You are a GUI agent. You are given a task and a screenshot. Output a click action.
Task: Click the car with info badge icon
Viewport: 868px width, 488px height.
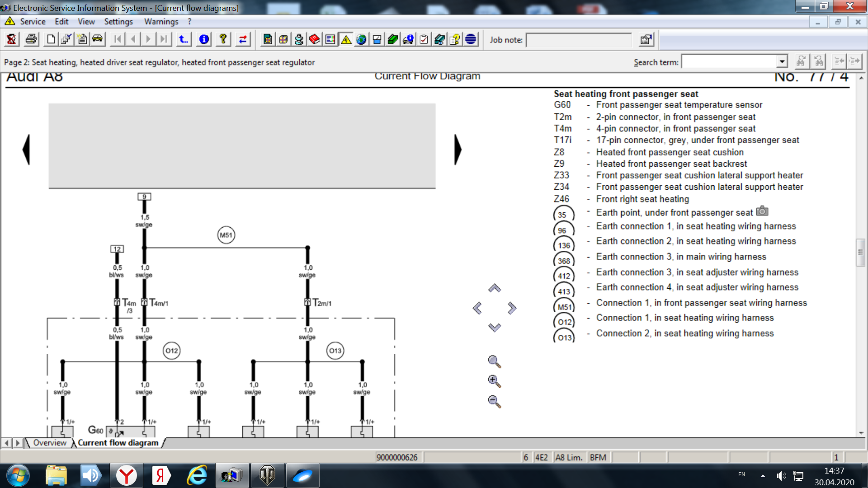click(408, 40)
